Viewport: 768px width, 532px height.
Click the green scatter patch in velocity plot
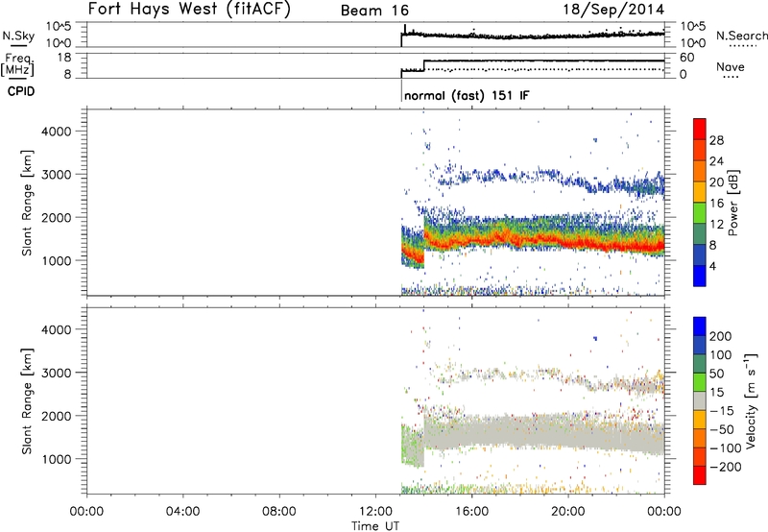click(413, 446)
